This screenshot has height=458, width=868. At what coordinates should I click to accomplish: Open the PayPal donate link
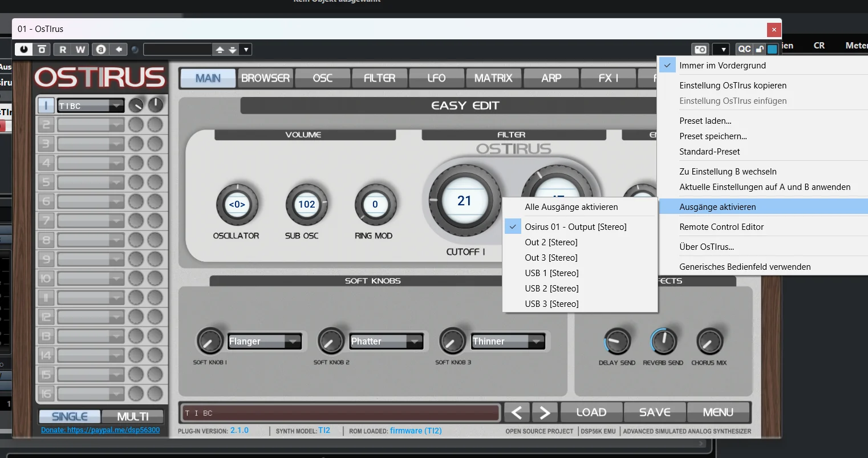(100, 430)
